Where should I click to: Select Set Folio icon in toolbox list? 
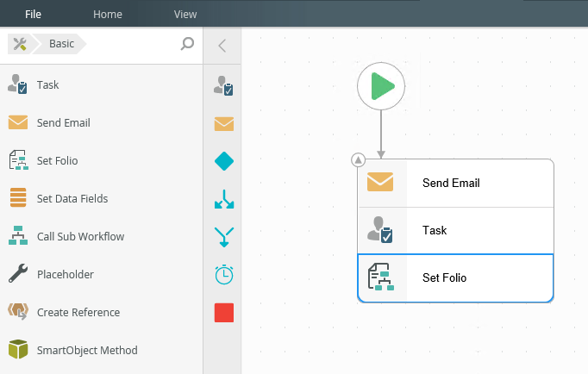click(x=18, y=160)
